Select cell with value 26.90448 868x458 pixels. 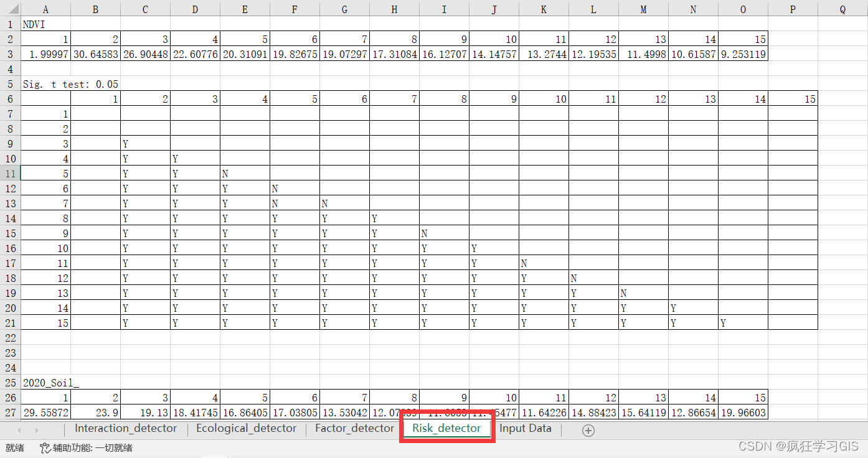[146, 54]
